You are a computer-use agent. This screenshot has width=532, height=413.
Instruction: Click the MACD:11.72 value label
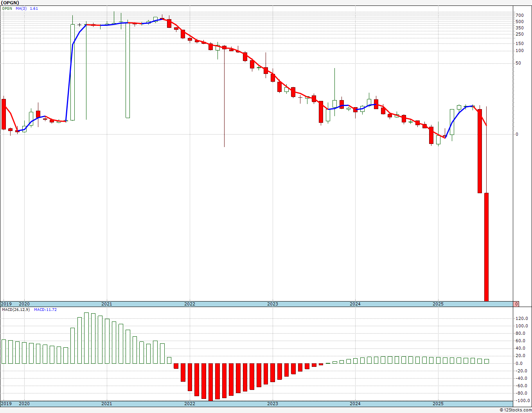click(x=45, y=309)
